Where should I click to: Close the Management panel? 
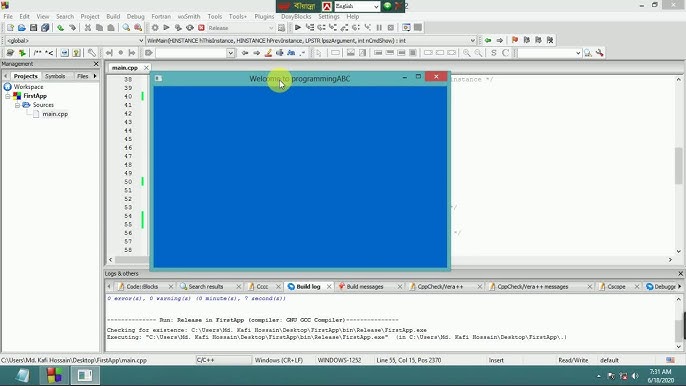point(96,64)
